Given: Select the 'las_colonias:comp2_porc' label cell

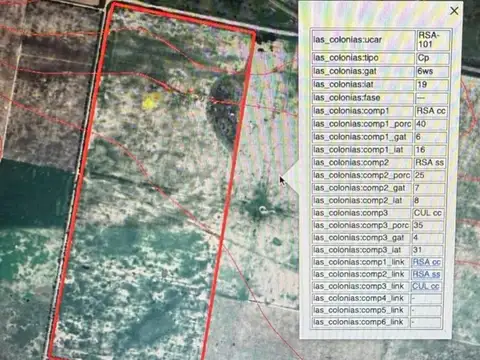Looking at the screenshot, I should click(x=362, y=175).
